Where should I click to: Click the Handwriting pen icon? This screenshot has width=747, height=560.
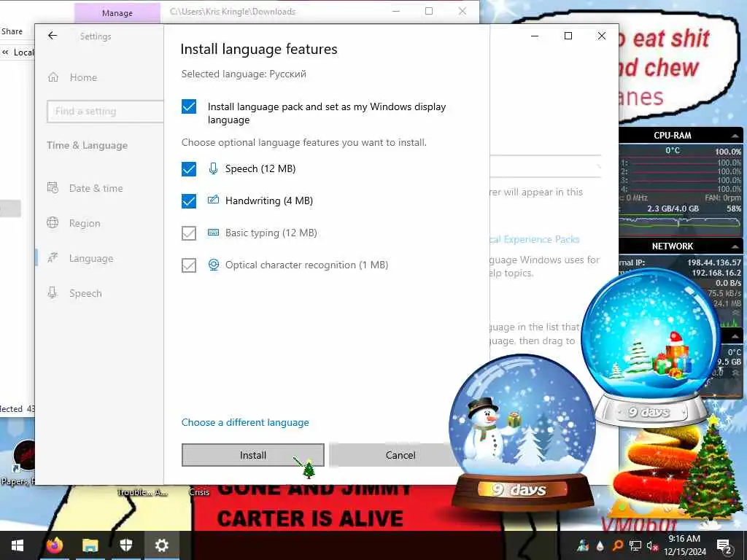coord(214,200)
